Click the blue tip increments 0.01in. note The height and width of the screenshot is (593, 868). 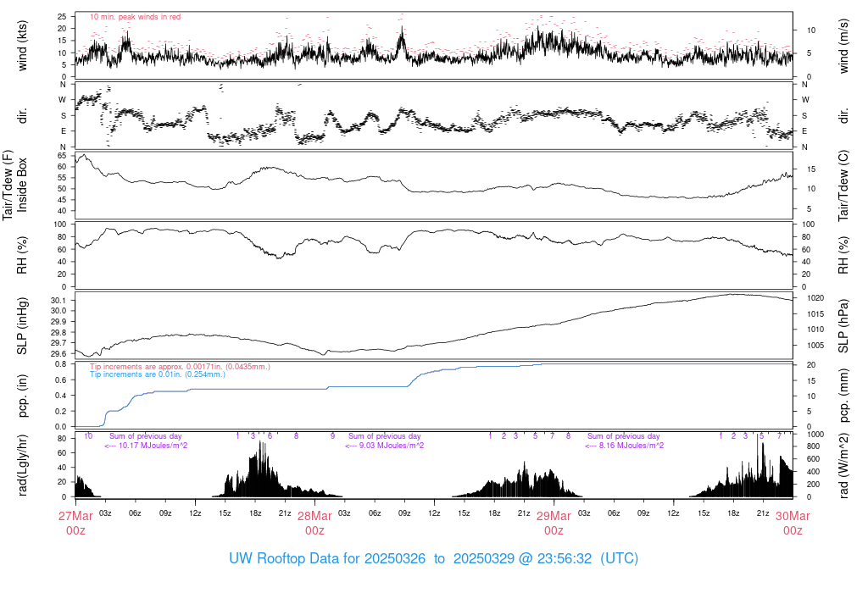click(158, 374)
